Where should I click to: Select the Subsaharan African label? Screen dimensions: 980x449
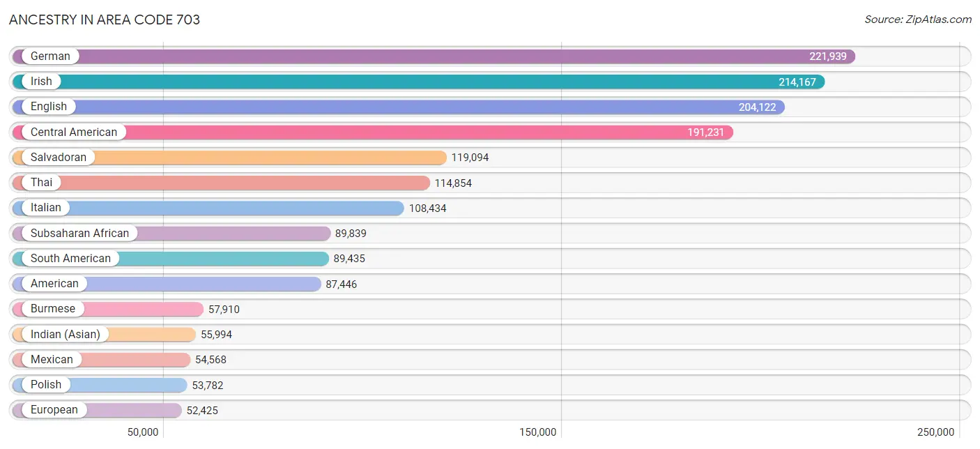pyautogui.click(x=79, y=234)
